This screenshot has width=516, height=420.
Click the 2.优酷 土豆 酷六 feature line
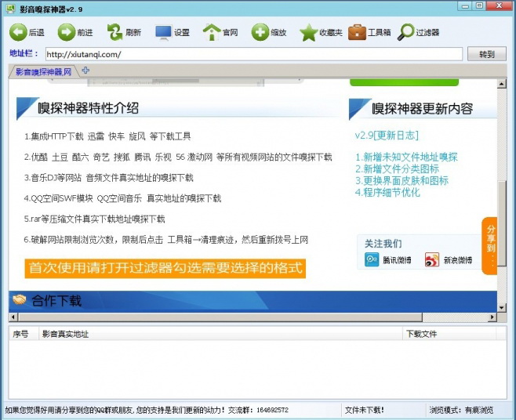(178, 157)
